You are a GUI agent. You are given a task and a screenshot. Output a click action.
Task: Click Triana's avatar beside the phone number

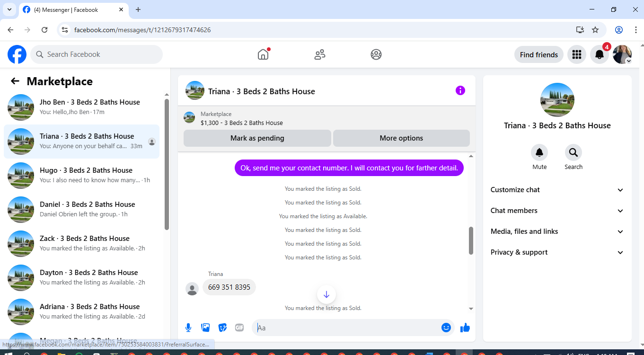[192, 289]
